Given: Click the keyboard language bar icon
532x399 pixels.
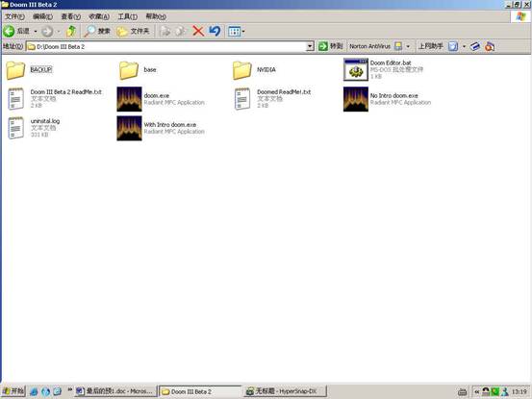Looking at the screenshot, I should point(462,392).
